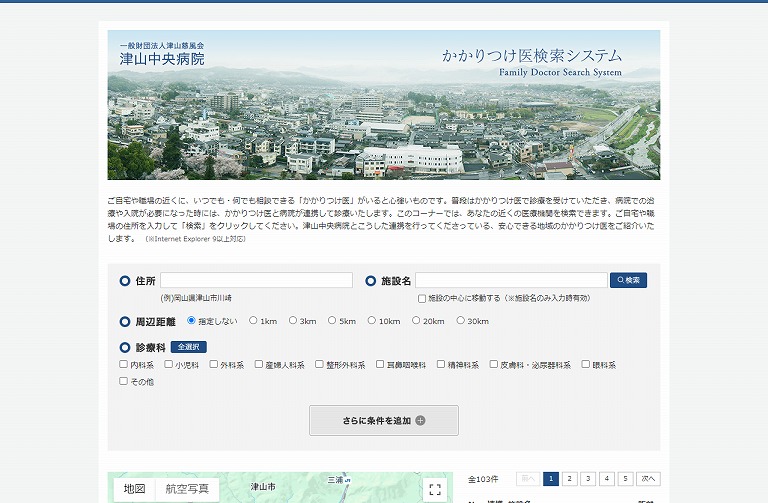This screenshot has height=503, width=768.
Task: Check the 内科系 checkbox
Action: (123, 365)
